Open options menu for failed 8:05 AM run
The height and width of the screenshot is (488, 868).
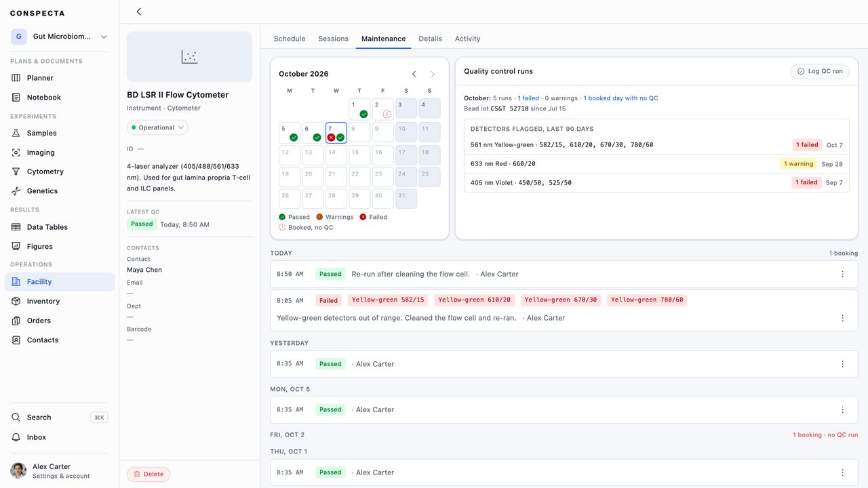(843, 318)
